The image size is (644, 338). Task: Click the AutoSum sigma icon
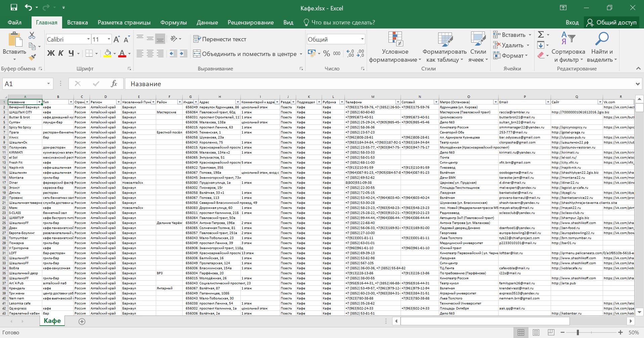click(541, 35)
